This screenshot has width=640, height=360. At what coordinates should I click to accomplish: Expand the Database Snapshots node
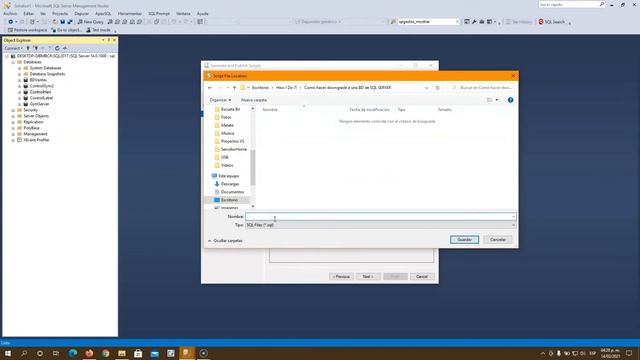pyautogui.click(x=19, y=74)
